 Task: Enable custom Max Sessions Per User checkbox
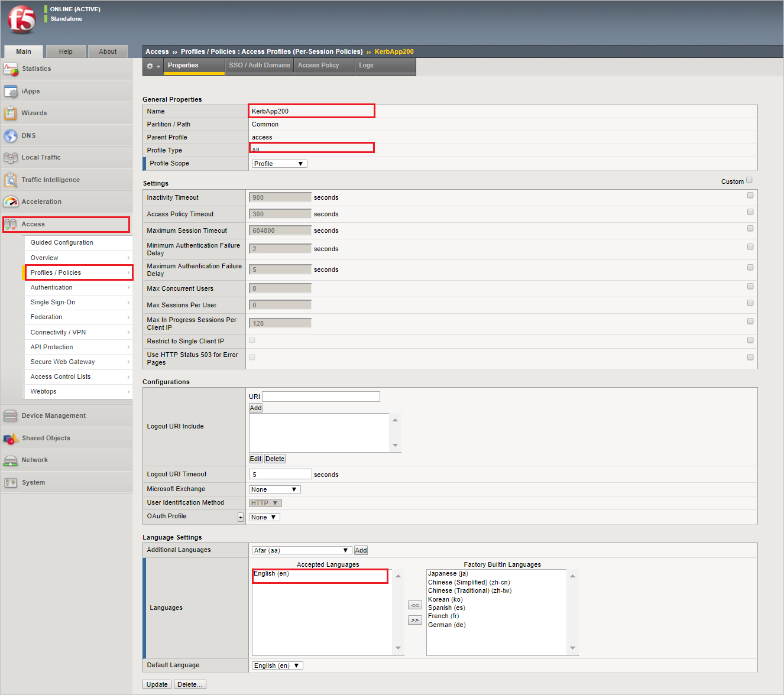[750, 303]
